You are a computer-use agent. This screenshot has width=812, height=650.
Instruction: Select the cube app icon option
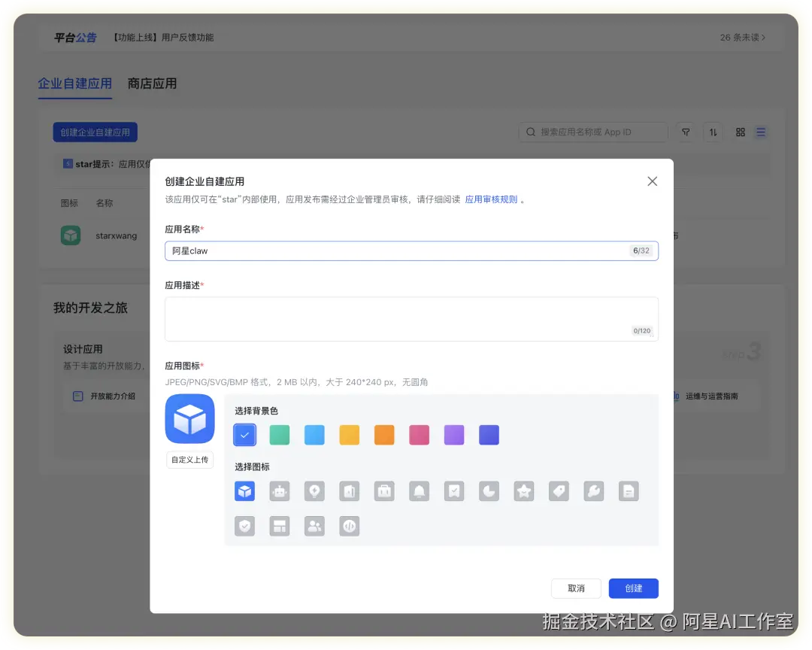click(244, 491)
